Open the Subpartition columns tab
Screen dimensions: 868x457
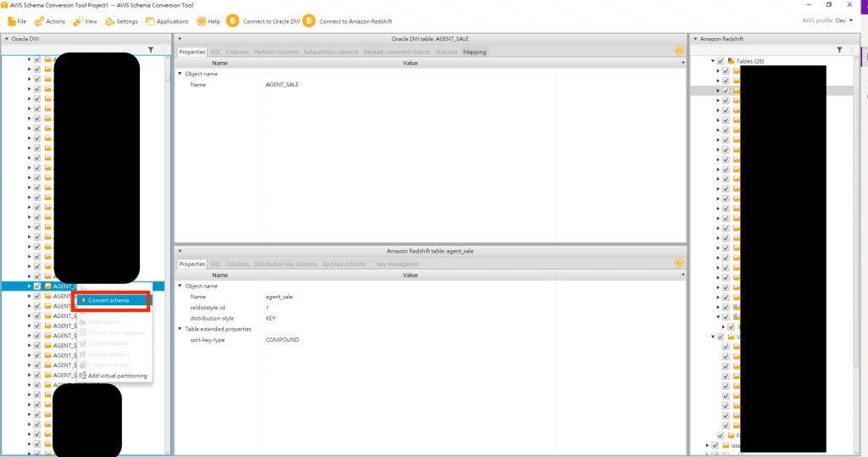click(331, 52)
